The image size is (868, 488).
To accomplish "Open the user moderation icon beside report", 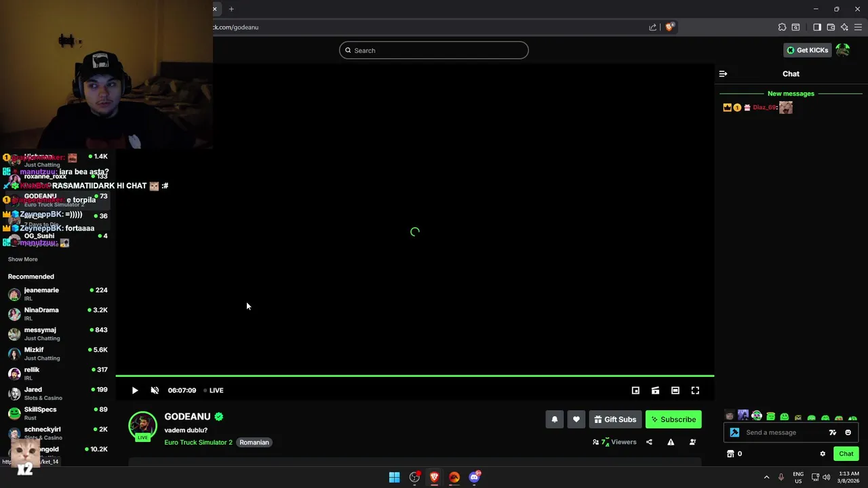I will 692,443.
